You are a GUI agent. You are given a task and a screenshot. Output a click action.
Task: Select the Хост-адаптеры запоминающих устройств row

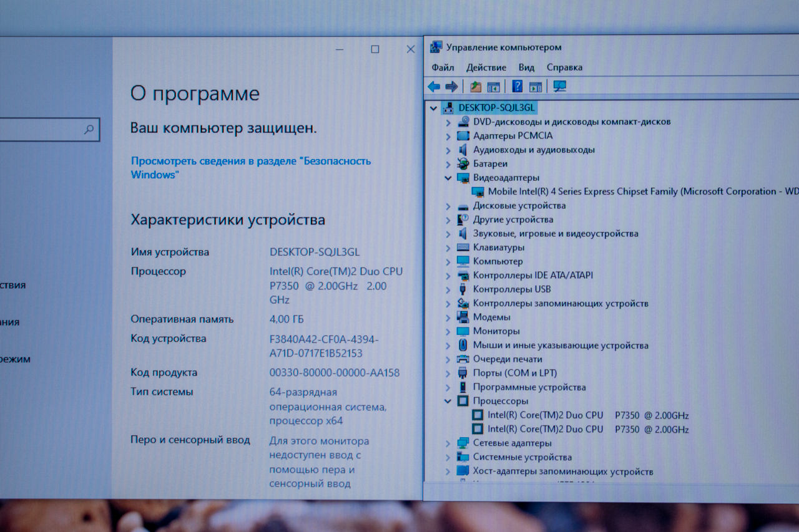(x=563, y=472)
